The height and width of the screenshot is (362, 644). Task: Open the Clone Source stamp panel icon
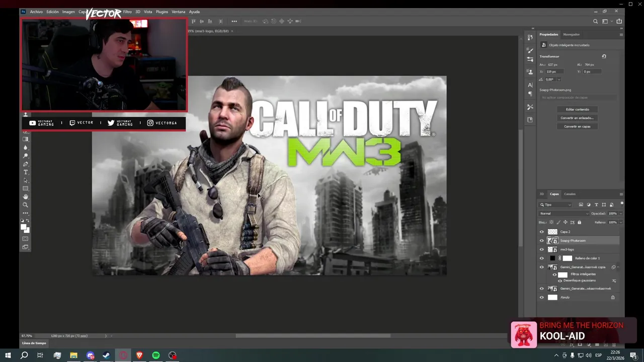click(530, 72)
